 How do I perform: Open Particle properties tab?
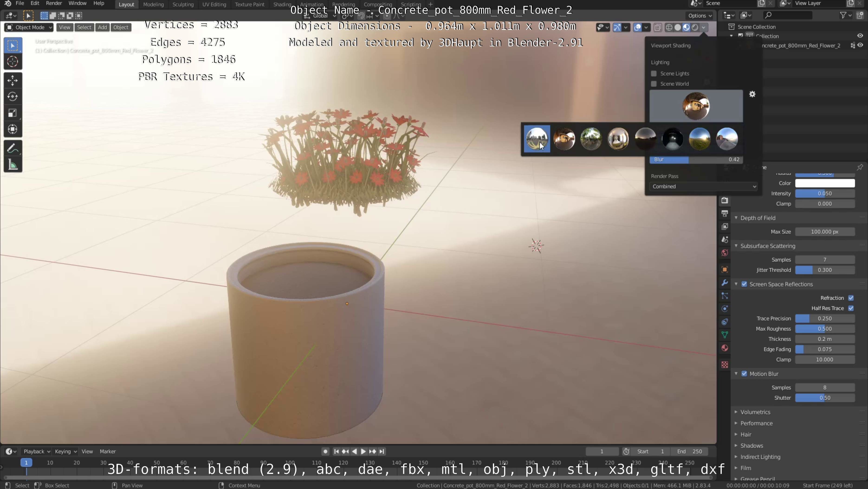coord(725,296)
